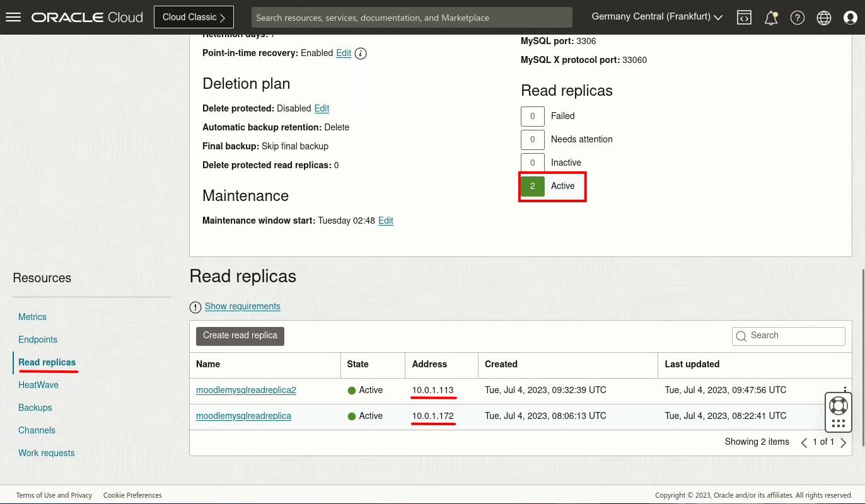865x504 pixels.
Task: Click the Oracle Cloud logo
Action: coord(88,18)
